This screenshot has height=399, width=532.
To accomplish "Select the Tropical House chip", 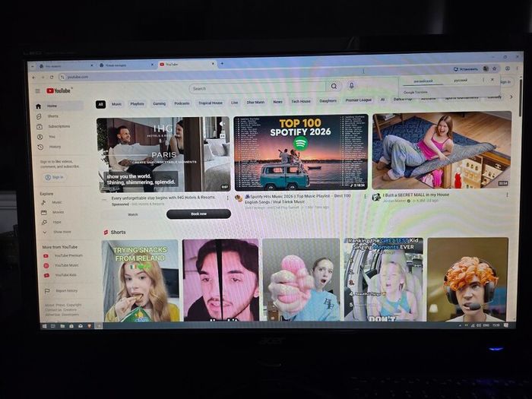I will pos(211,103).
